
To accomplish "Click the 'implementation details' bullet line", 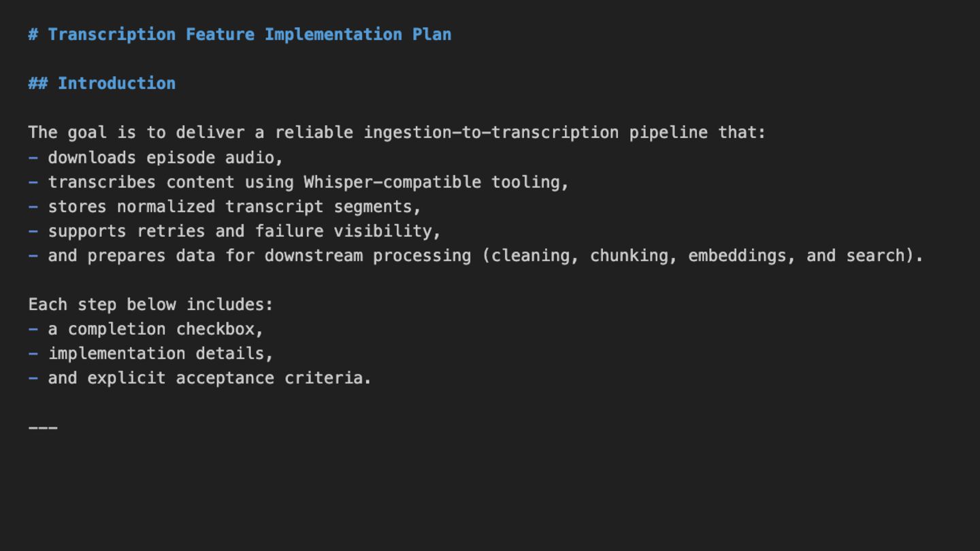I will coord(160,354).
